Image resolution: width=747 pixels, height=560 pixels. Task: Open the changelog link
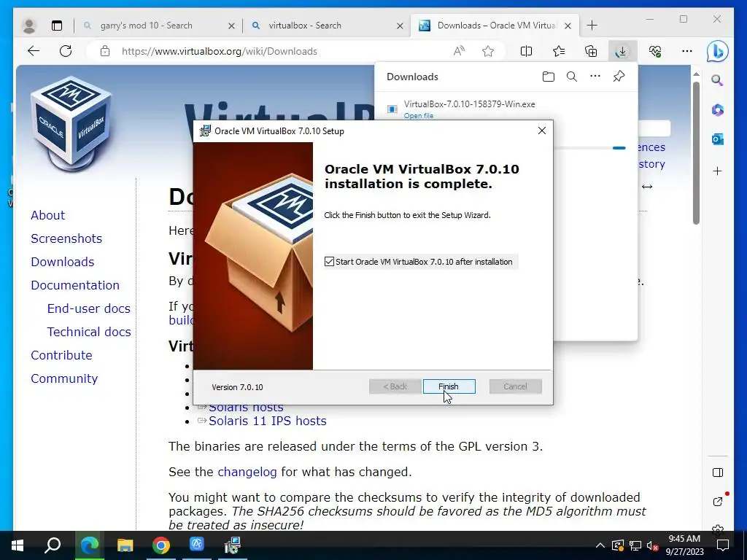(x=247, y=472)
